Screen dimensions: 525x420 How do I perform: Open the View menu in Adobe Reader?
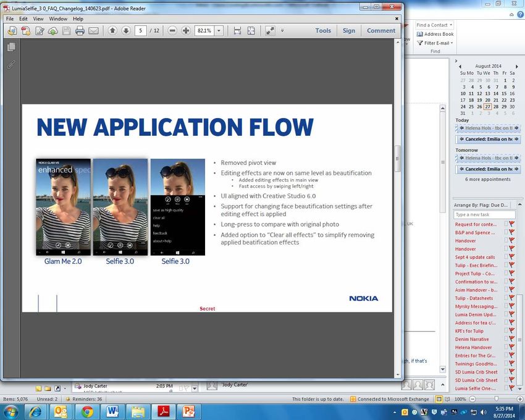click(x=38, y=19)
